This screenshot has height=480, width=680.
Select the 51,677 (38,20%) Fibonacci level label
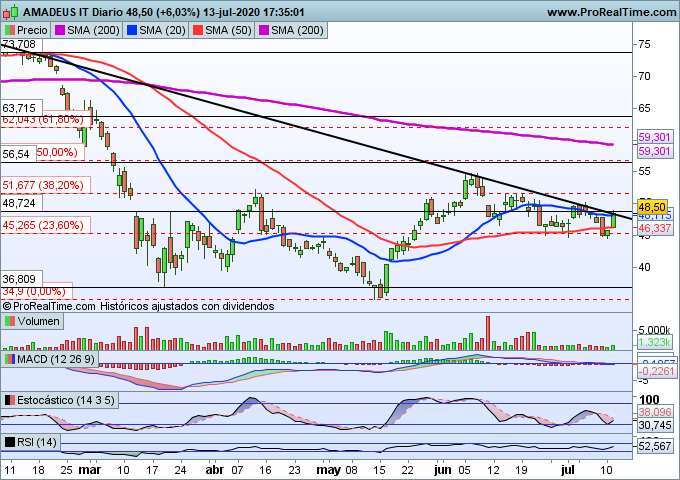[x=42, y=185]
